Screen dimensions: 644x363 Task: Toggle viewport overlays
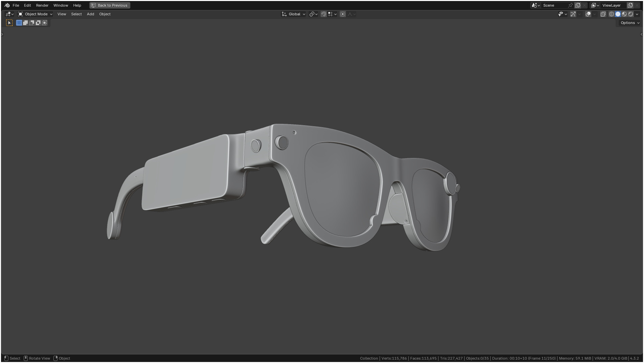(x=588, y=14)
